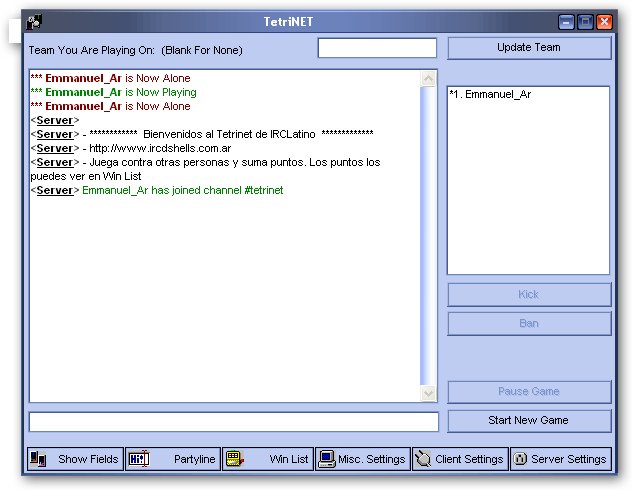Open the Server Settings tab

(561, 459)
